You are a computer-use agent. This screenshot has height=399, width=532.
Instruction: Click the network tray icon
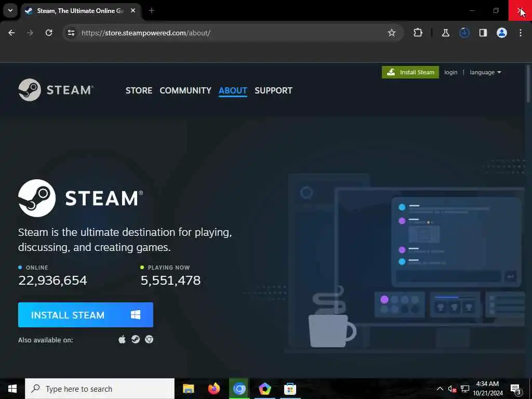pyautogui.click(x=465, y=389)
